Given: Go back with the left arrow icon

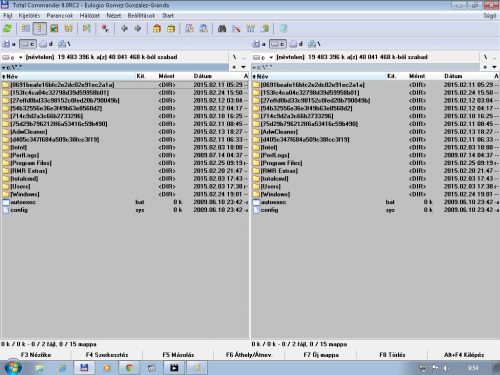Looking at the screenshot, I should pos(124,29).
